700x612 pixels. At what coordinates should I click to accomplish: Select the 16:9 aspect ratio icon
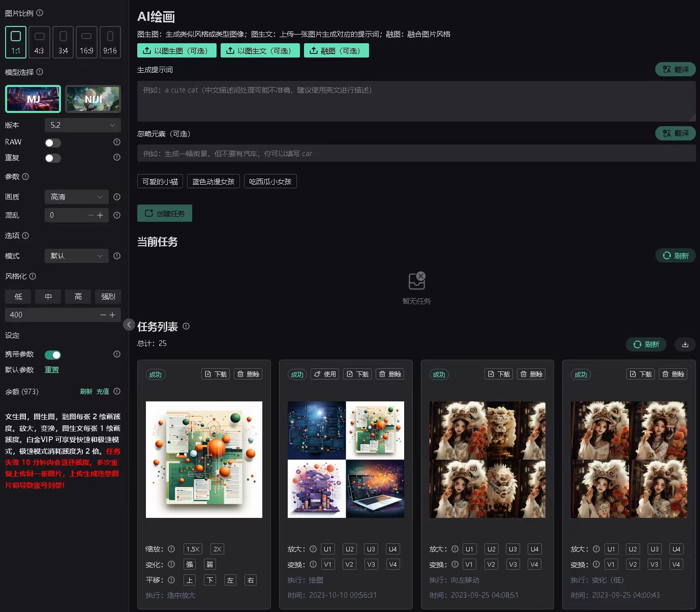coord(86,42)
